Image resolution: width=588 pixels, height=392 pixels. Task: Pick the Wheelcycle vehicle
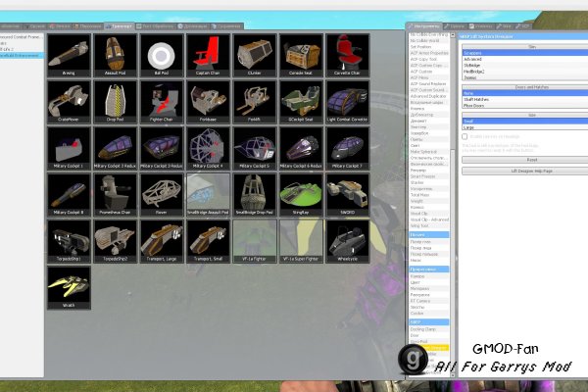pyautogui.click(x=348, y=242)
